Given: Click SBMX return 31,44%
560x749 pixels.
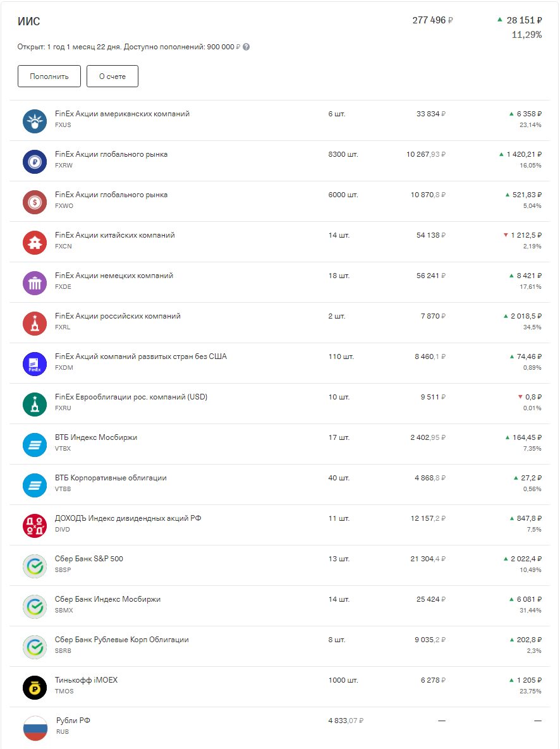Looking at the screenshot, I should pyautogui.click(x=530, y=611).
